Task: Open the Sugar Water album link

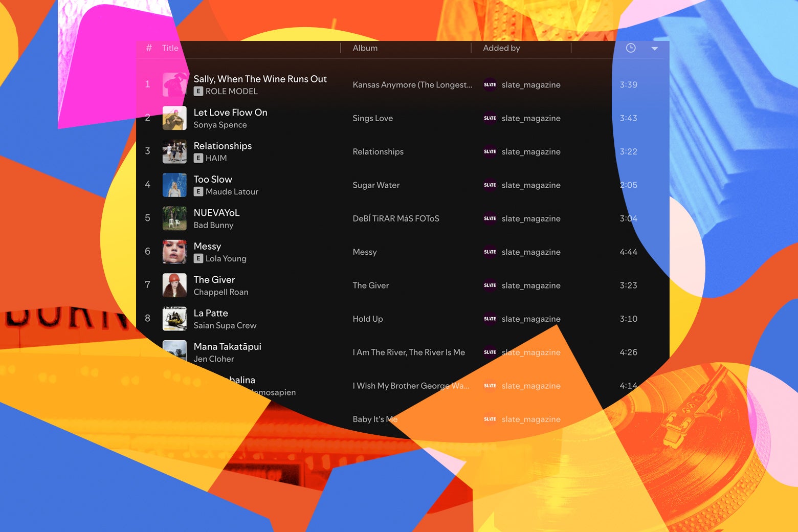Action: pyautogui.click(x=376, y=185)
